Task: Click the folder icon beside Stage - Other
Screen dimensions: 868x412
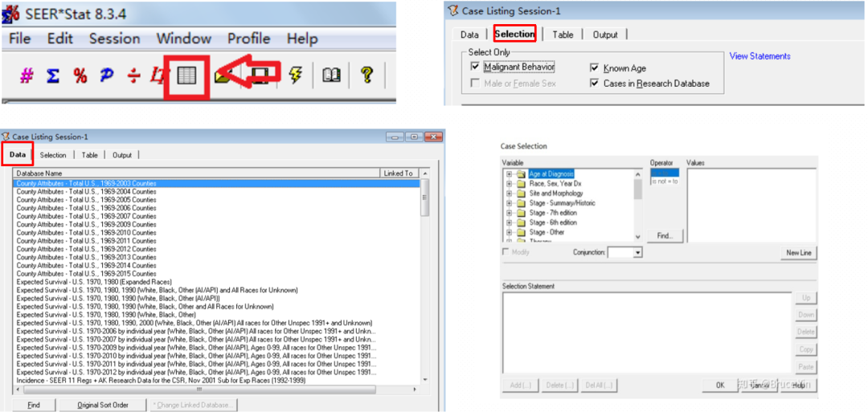Action: 521,232
